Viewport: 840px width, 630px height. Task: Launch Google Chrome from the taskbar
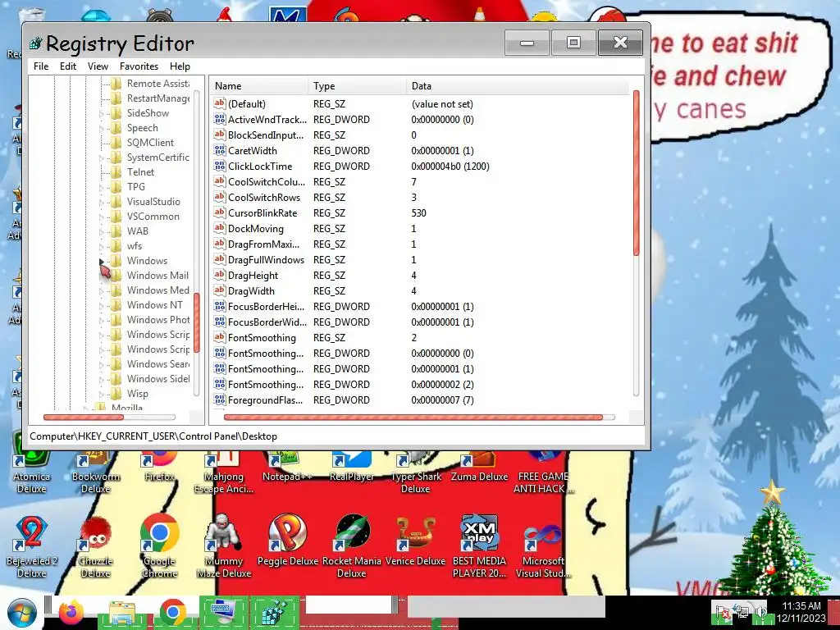[x=172, y=612]
